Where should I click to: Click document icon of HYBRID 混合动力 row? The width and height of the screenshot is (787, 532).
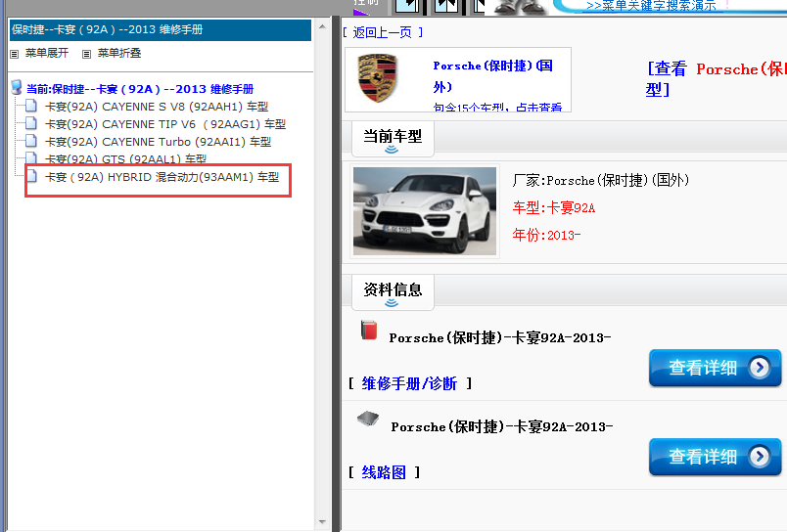pos(31,175)
